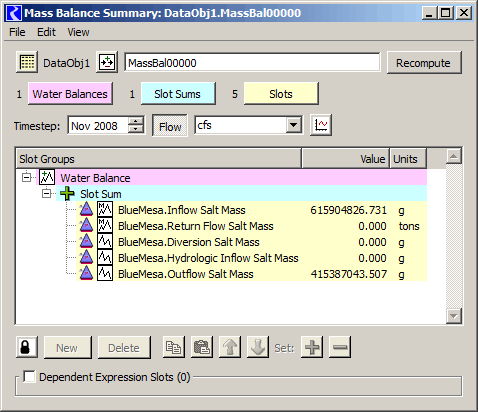Click the Set plus sign button
Screen dimensions: 478x412
[x=312, y=347]
